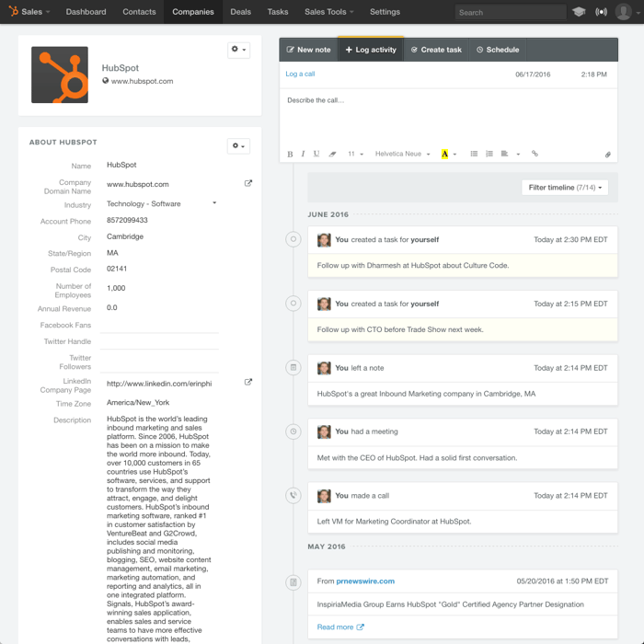
Task: Click avatar on the 'made a call' entry
Action: point(324,496)
